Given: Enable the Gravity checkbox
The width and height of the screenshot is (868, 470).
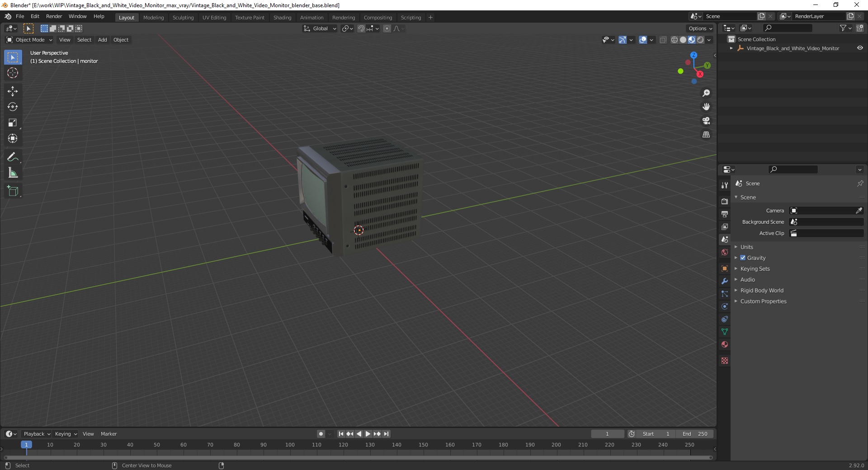Looking at the screenshot, I should tap(743, 258).
